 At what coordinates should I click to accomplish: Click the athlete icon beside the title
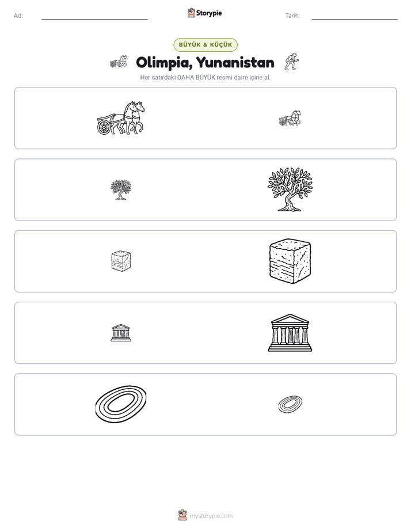[x=292, y=62]
